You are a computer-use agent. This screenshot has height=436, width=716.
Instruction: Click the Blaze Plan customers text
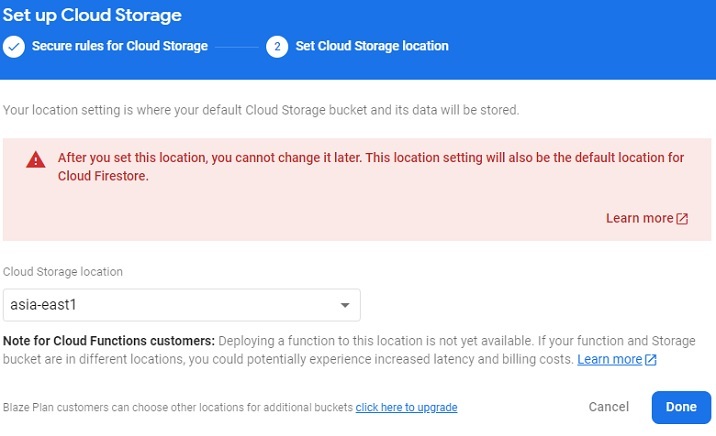[177, 408]
